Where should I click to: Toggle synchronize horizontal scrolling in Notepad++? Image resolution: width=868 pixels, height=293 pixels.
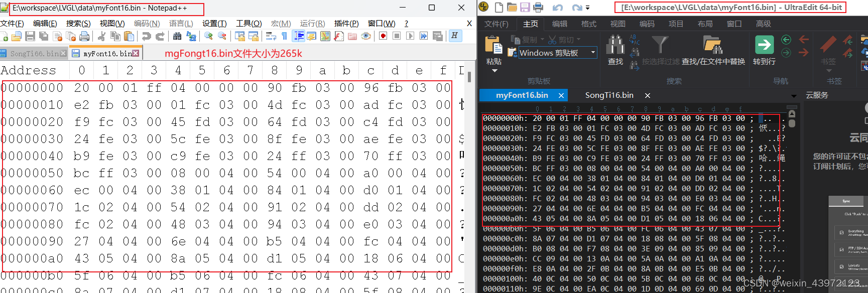click(254, 36)
